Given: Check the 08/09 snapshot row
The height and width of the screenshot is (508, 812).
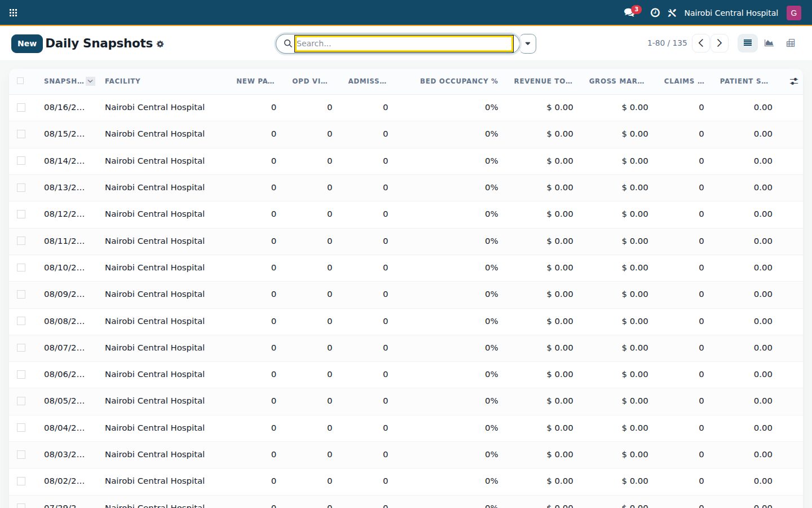Looking at the screenshot, I should click(x=21, y=294).
